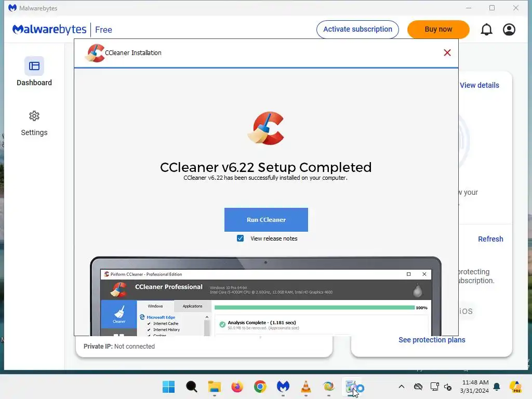Click the Malwarebytes title bar app icon

[x=12, y=8]
